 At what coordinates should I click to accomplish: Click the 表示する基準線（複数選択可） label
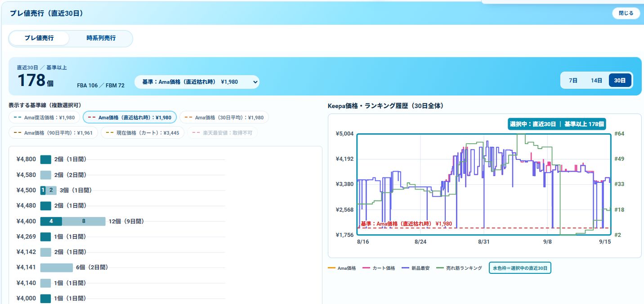click(45, 105)
